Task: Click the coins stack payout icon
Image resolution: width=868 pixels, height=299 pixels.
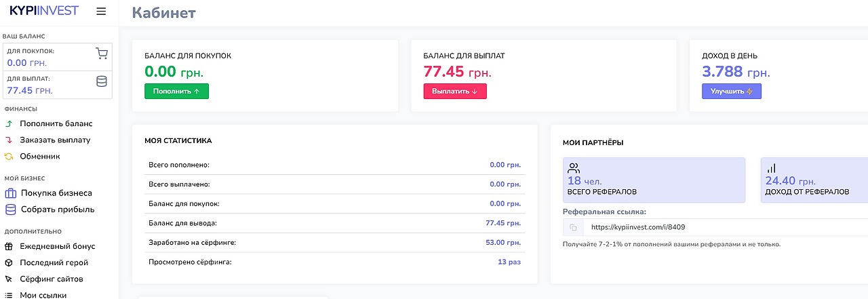Action: point(102,82)
